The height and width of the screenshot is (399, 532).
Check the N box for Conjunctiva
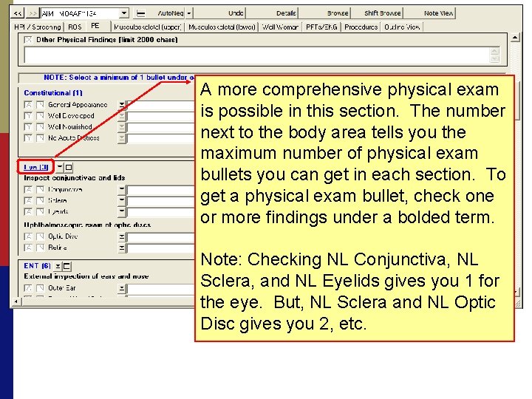[x=40, y=189]
